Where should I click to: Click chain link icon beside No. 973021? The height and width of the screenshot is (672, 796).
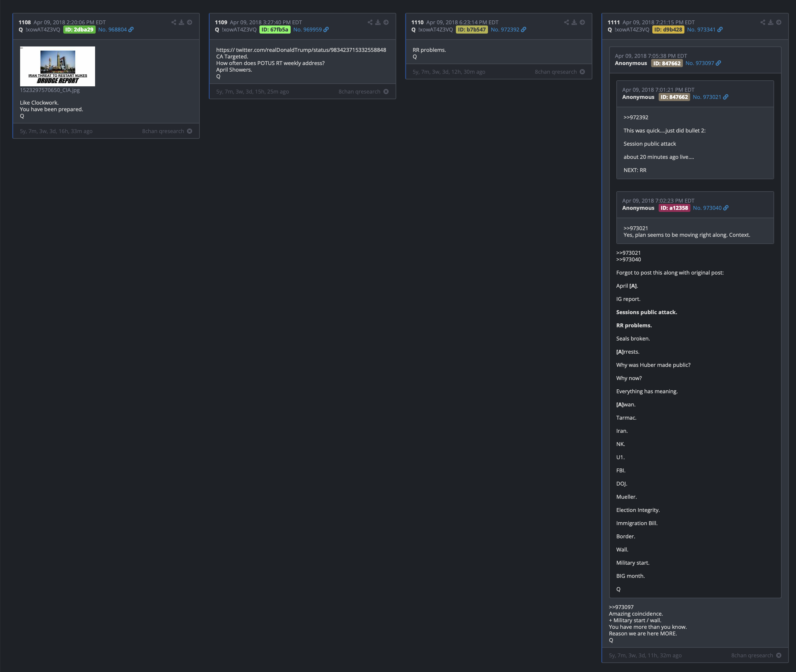point(726,97)
